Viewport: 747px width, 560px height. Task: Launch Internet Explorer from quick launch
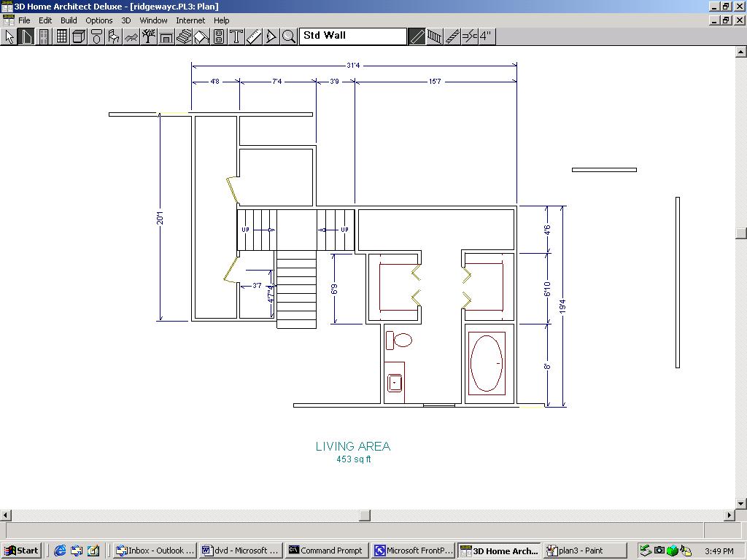point(60,551)
